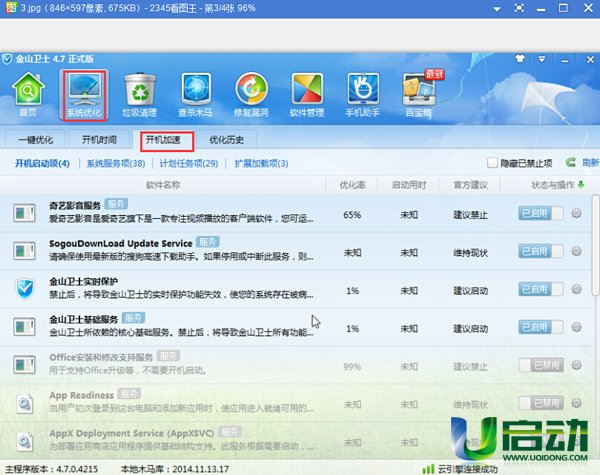Check the 隐藏已禁止项 checkbox
Image resolution: width=600 pixels, height=475 pixels.
492,163
